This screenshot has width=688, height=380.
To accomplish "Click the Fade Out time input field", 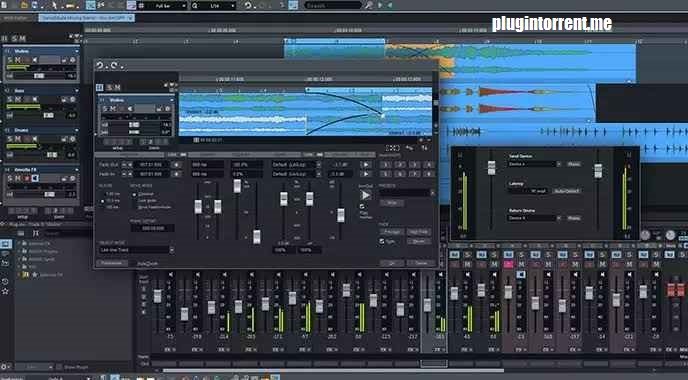I will click(x=151, y=165).
